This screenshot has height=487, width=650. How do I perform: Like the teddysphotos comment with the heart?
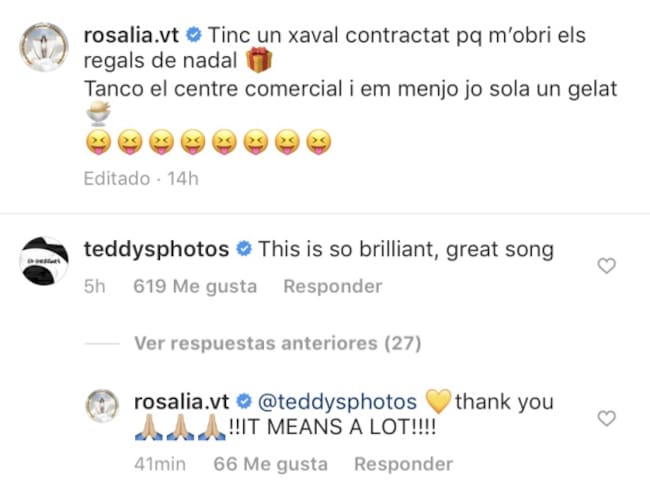coord(606,266)
